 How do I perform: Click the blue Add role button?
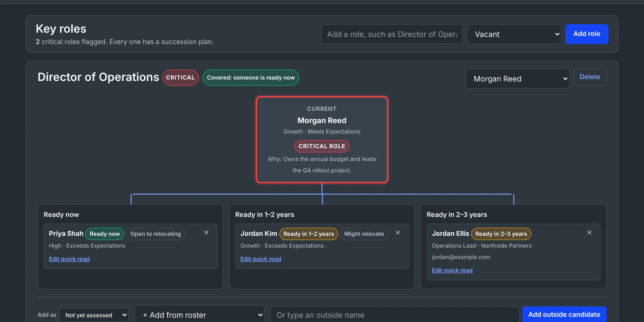tap(586, 34)
